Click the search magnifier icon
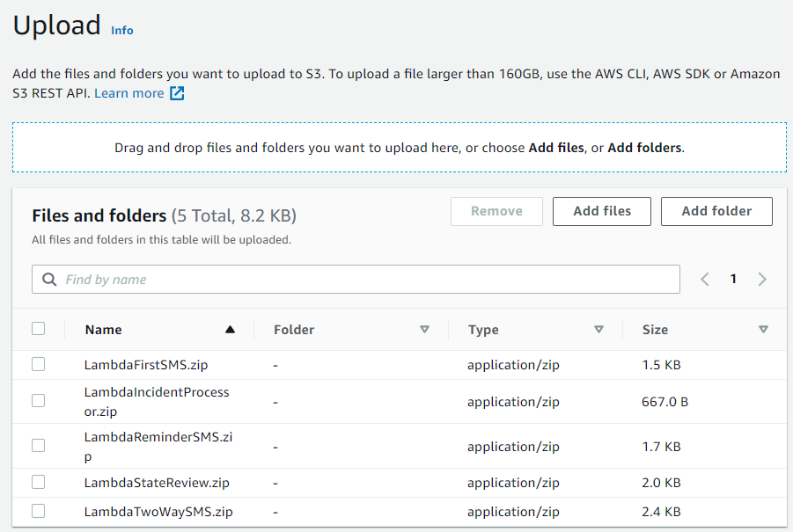 [x=49, y=280]
